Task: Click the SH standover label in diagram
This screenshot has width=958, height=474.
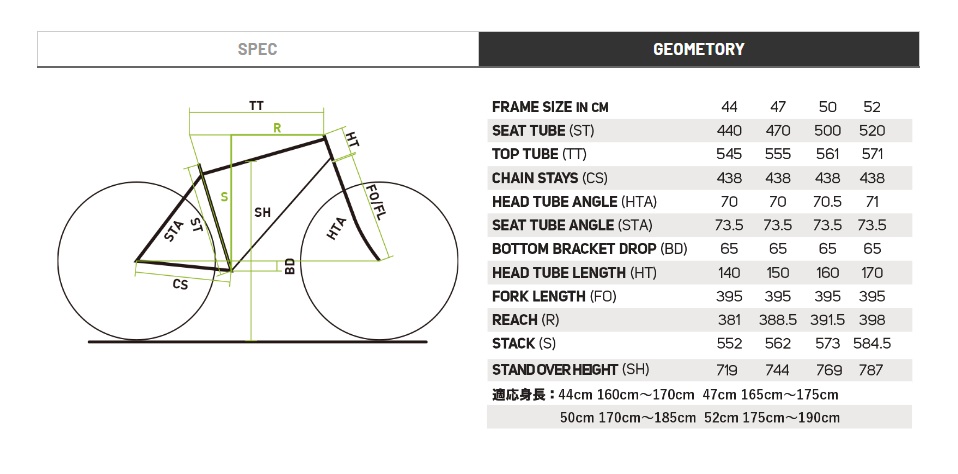Action: point(262,212)
